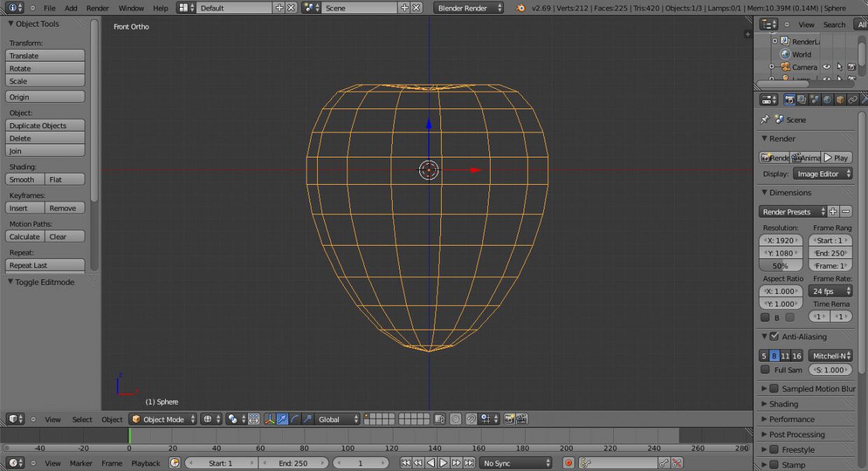Play the animation in reverse
The image size is (868, 471).
(431, 463)
